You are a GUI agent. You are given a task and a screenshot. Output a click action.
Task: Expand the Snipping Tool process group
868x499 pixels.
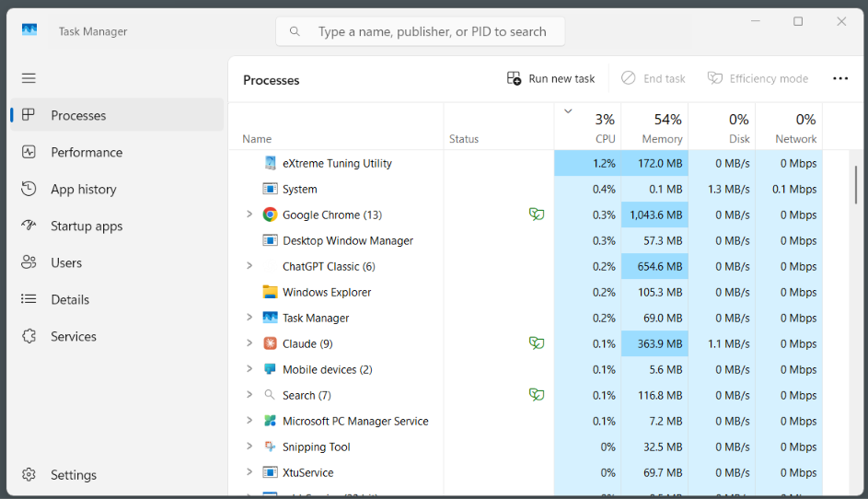249,446
